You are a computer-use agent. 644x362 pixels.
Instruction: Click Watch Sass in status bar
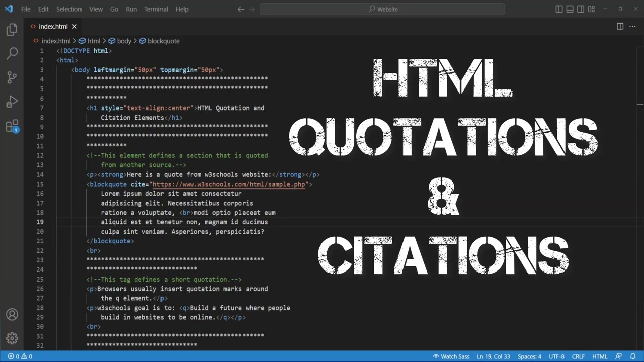coord(451,356)
